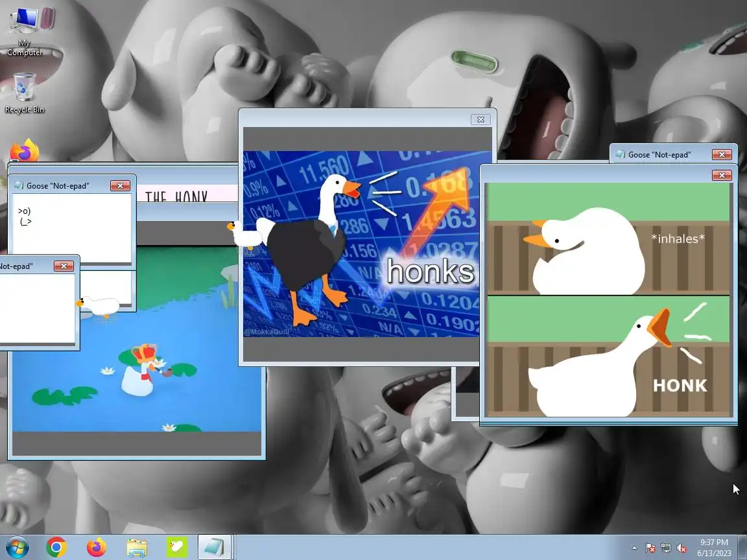Select the Notepad taskbar button
Screen dimensions: 747x560
tap(215, 547)
